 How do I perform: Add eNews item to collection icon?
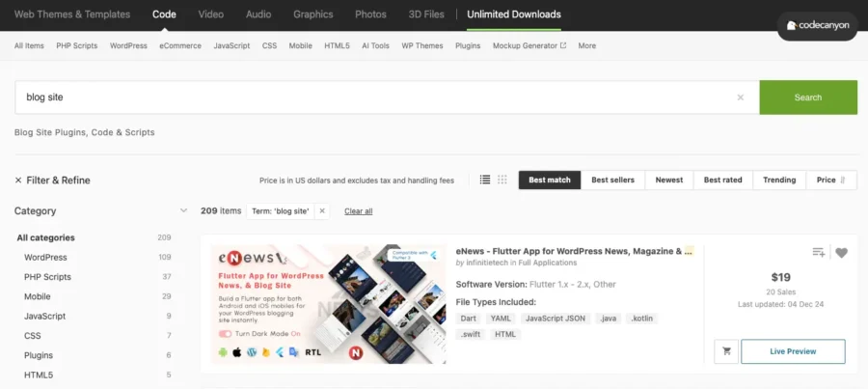pyautogui.click(x=819, y=253)
